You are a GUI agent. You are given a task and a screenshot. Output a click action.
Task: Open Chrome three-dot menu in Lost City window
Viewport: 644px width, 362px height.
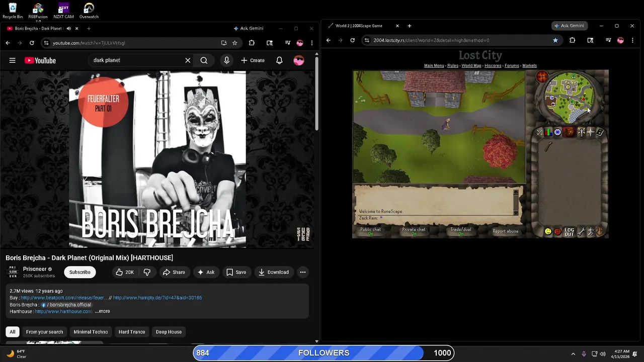point(633,40)
